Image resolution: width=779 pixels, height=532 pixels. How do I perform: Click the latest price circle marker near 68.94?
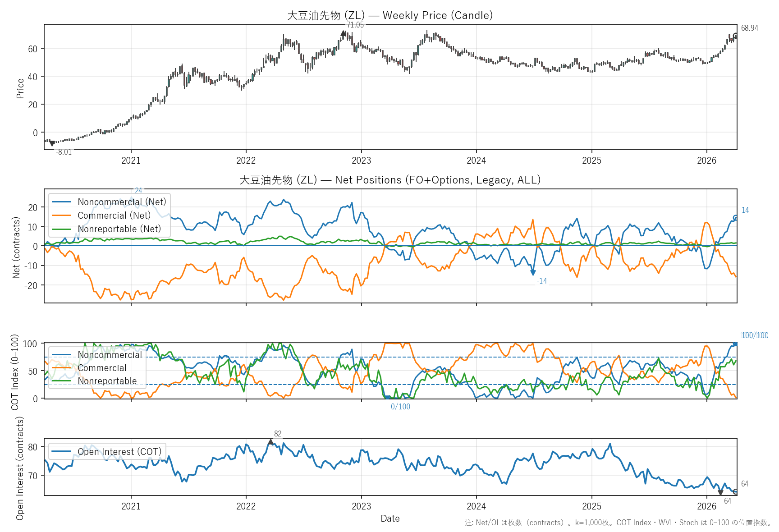pyautogui.click(x=735, y=36)
